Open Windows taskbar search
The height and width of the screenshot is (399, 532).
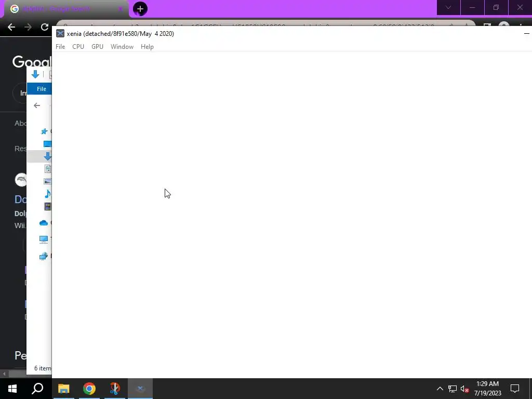[37, 389]
